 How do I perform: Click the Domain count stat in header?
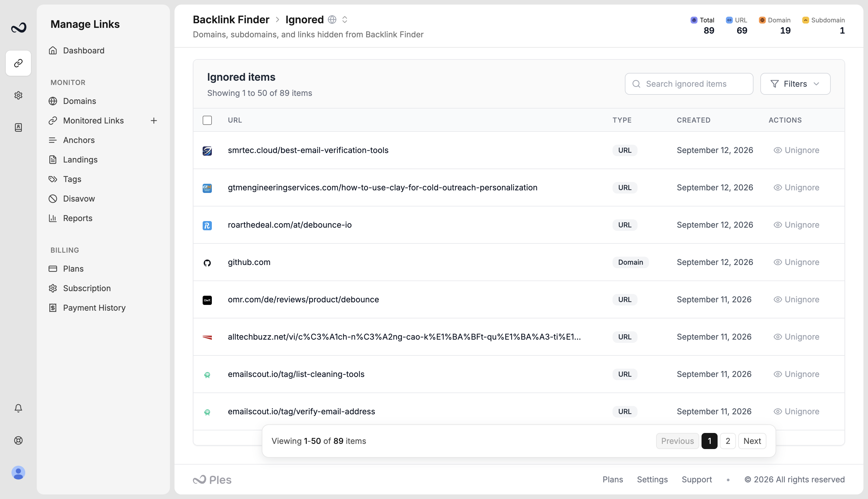[774, 25]
